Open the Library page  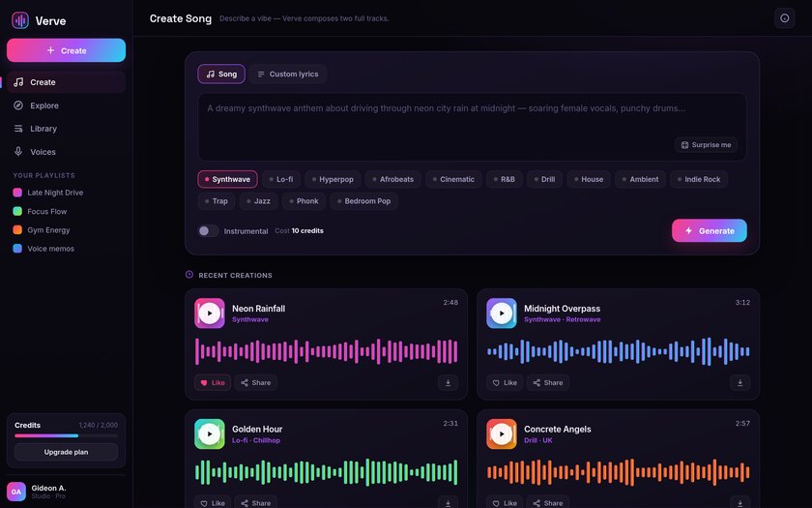pos(66,129)
